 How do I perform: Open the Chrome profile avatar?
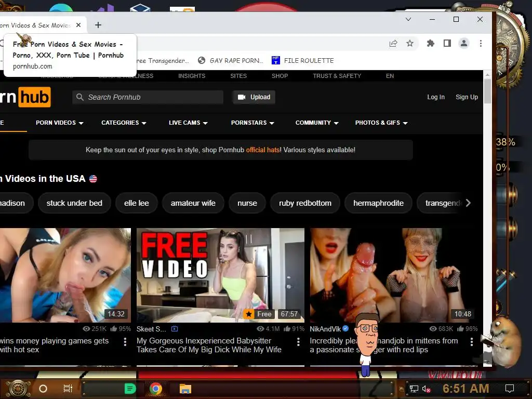point(464,44)
